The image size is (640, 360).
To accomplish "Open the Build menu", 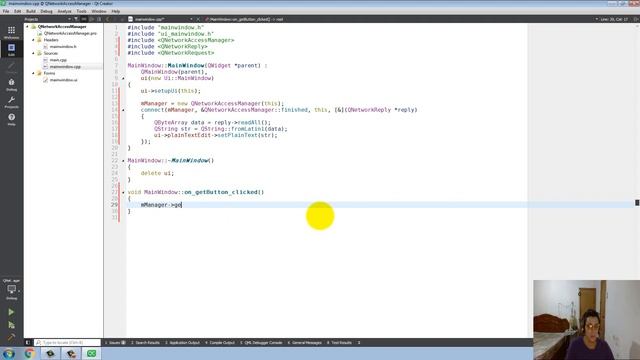I will (x=31, y=11).
